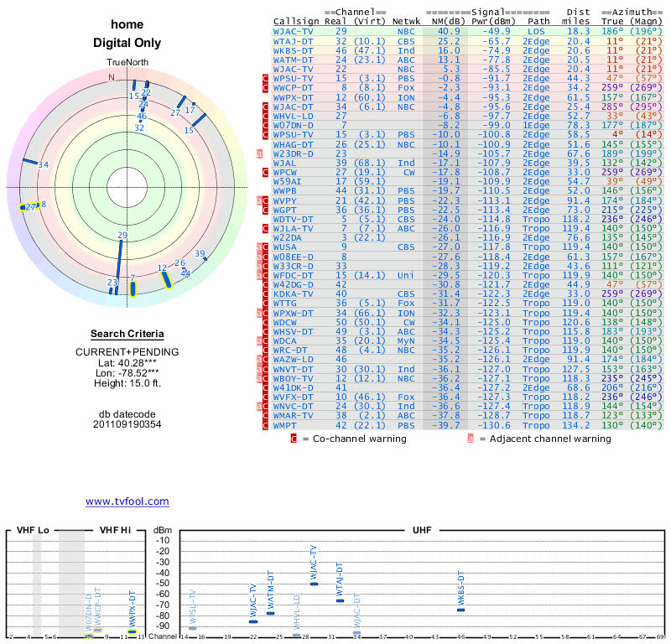This screenshot has height=644, width=671.
Task: Open the KDKA-TV station row
Action: coord(294,293)
